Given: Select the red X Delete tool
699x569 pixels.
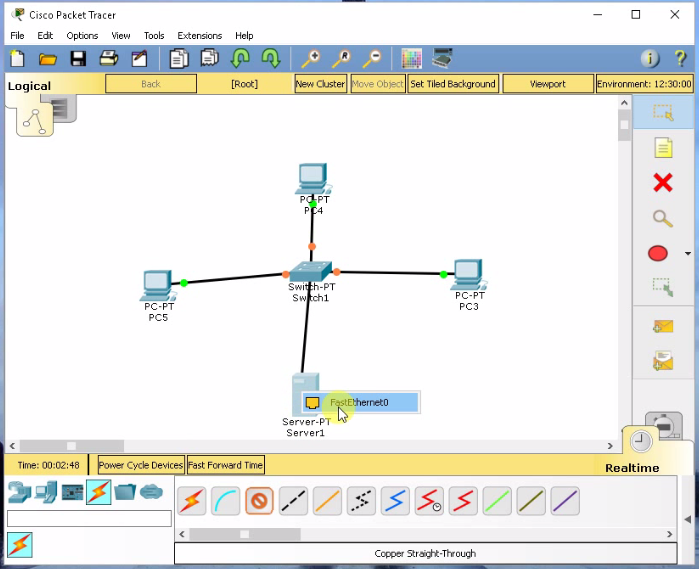Looking at the screenshot, I should [663, 183].
